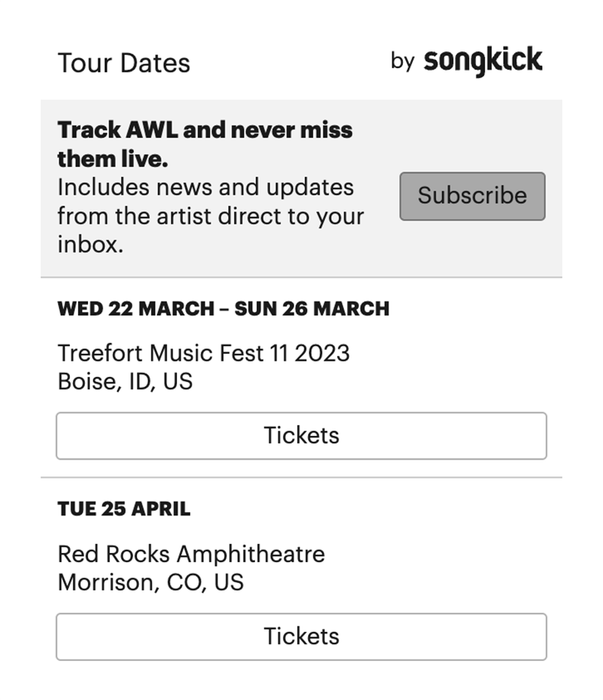
Task: Click the 'never miss them live' headline
Action: tap(205, 144)
